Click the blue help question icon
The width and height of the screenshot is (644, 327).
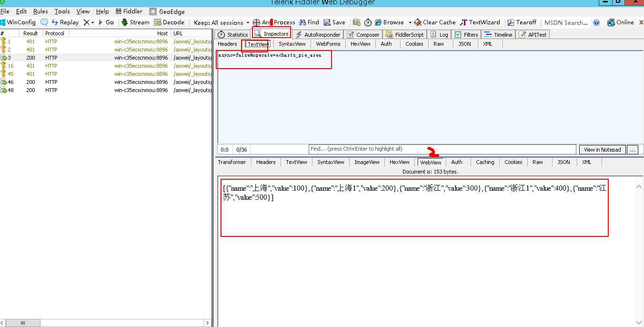(x=596, y=22)
